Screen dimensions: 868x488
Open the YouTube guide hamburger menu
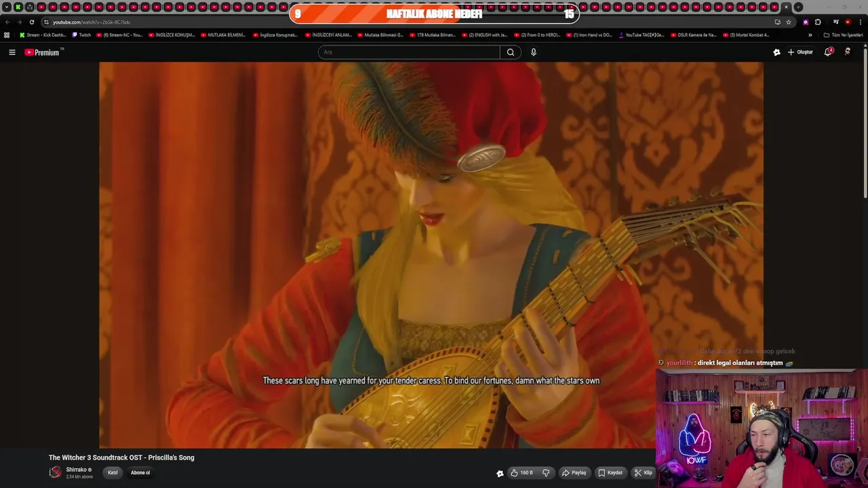12,52
